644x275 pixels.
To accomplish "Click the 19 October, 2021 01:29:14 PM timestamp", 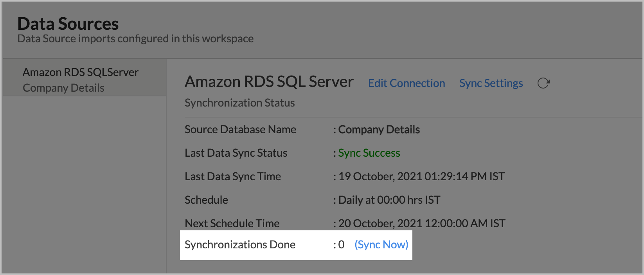I will tap(421, 176).
